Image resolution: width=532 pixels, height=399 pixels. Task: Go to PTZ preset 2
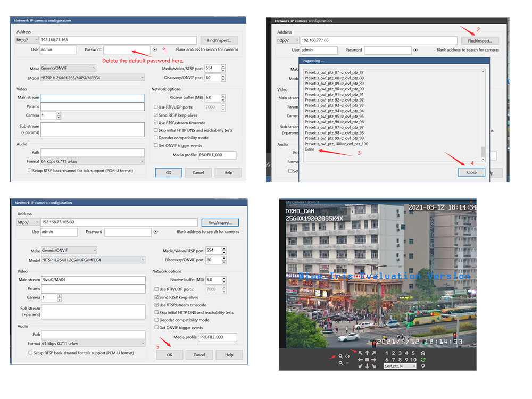click(x=393, y=353)
